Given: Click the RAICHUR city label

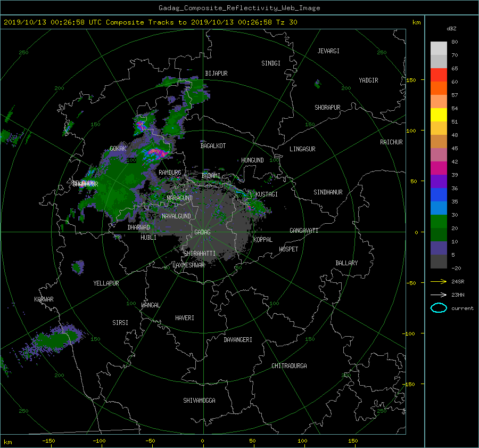Looking at the screenshot, I should (x=391, y=142).
